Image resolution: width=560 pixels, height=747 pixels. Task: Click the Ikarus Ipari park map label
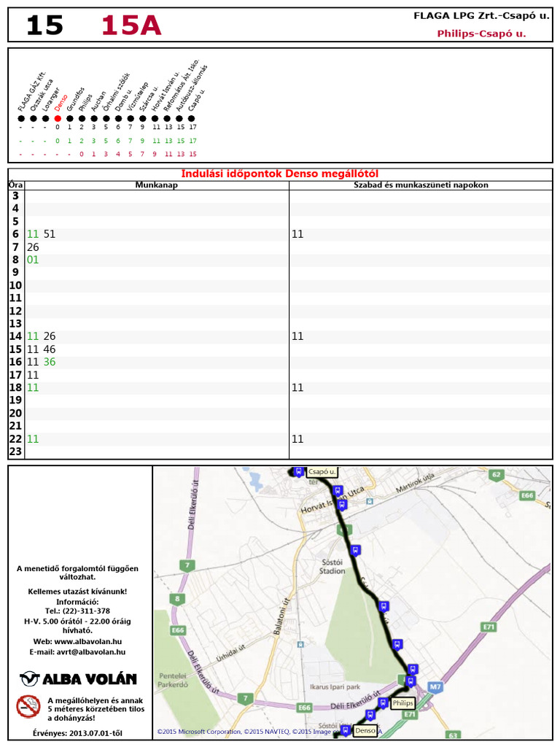335,687
